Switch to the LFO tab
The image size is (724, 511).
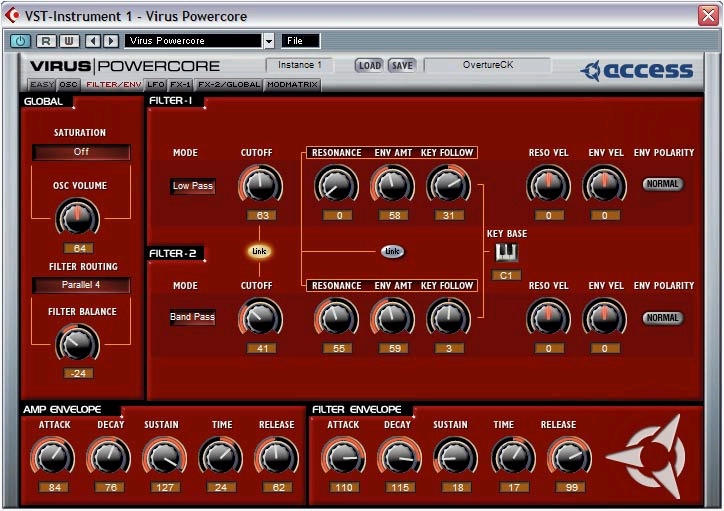pos(156,84)
